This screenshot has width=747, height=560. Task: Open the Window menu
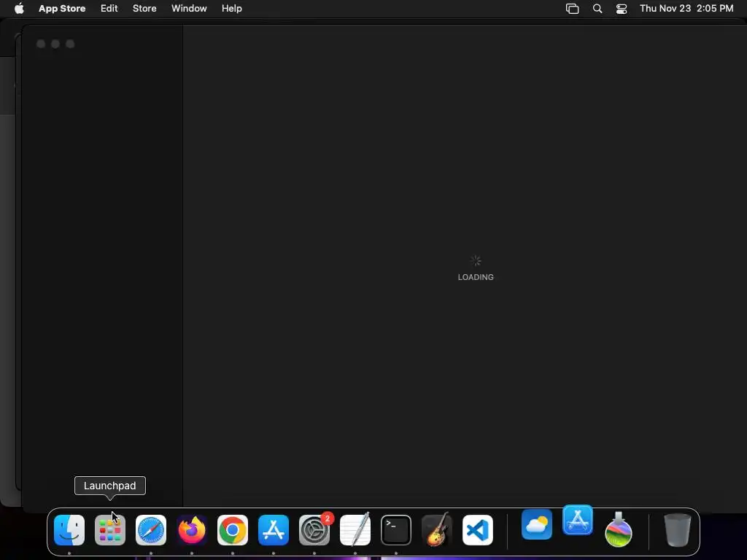coord(189,9)
